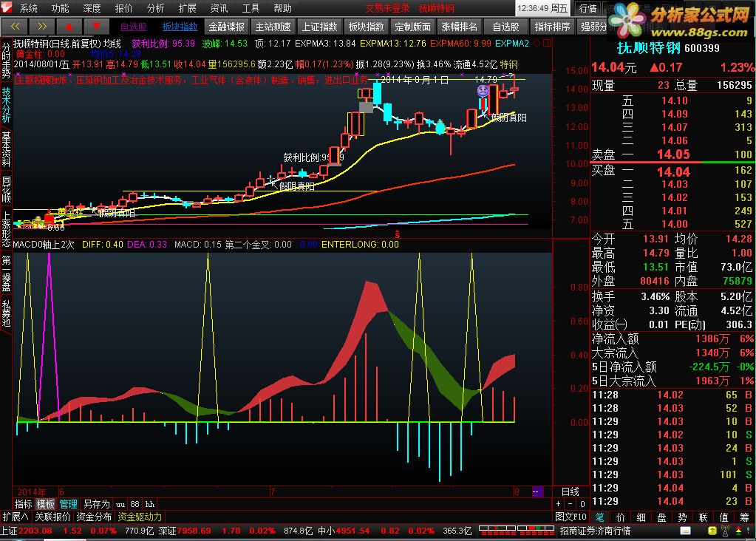This screenshot has height=541, width=756.
Task: Open the 帮助 menu
Action: pos(282,8)
